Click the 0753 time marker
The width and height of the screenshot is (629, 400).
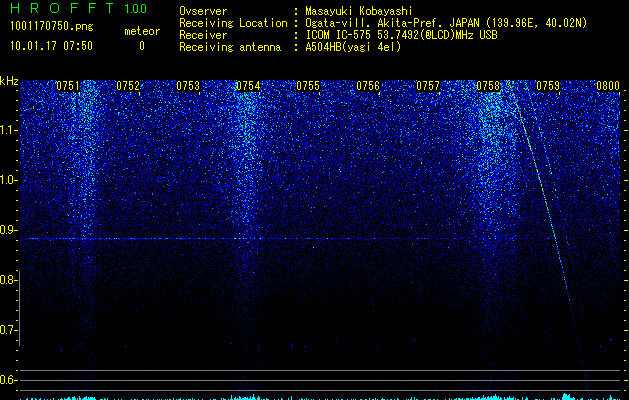(188, 86)
